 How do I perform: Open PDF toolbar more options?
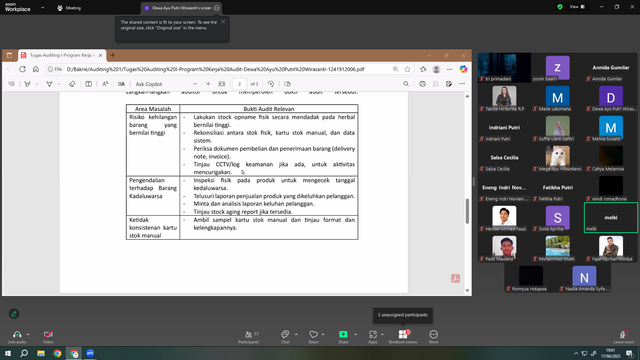click(x=462, y=84)
